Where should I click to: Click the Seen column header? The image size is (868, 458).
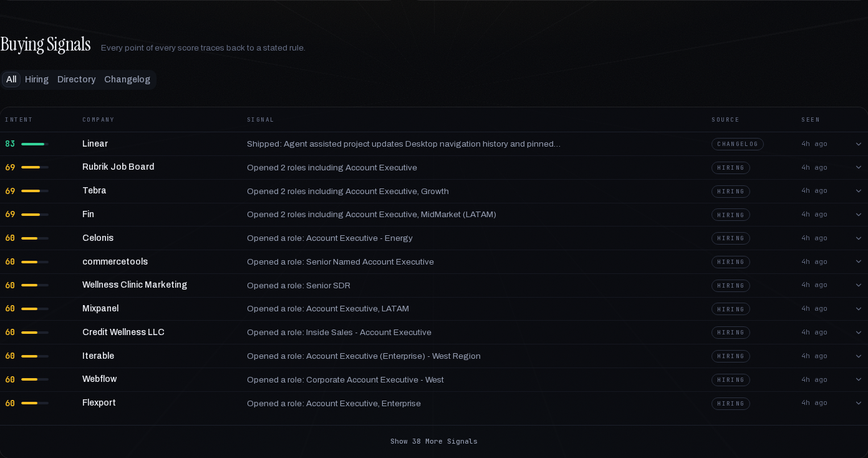click(x=811, y=120)
